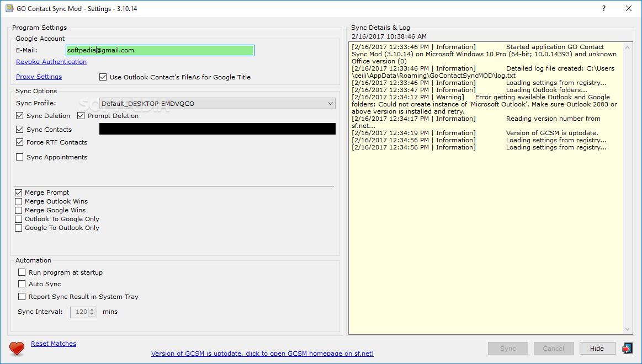Enable Run program at startup

pyautogui.click(x=22, y=272)
